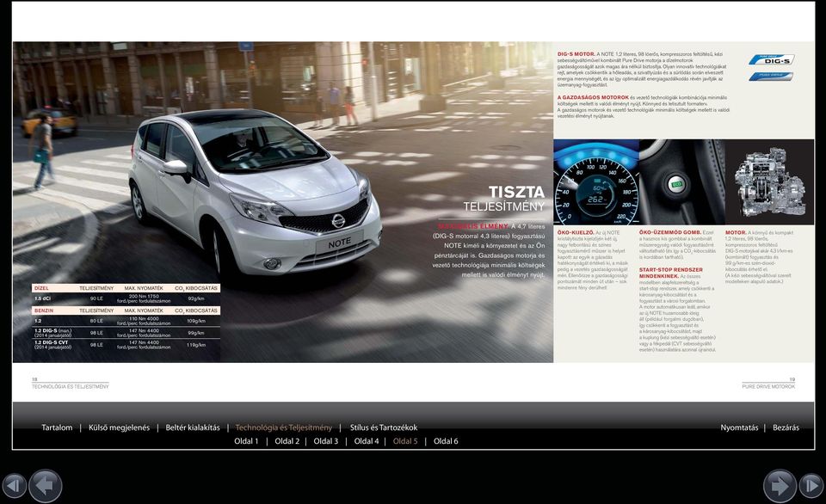The width and height of the screenshot is (826, 504).
Task: Click the 1.2 DIG-S CVT row
Action: 126,345
